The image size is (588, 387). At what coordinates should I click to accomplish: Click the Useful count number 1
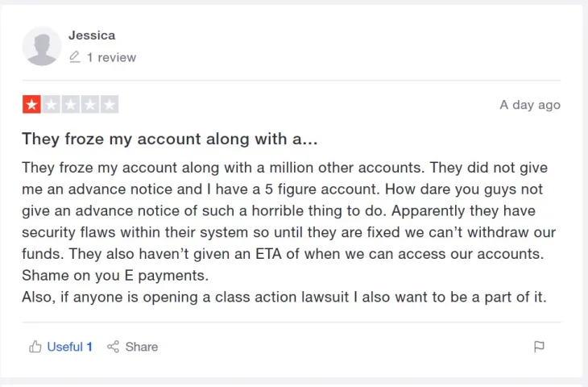(x=89, y=347)
